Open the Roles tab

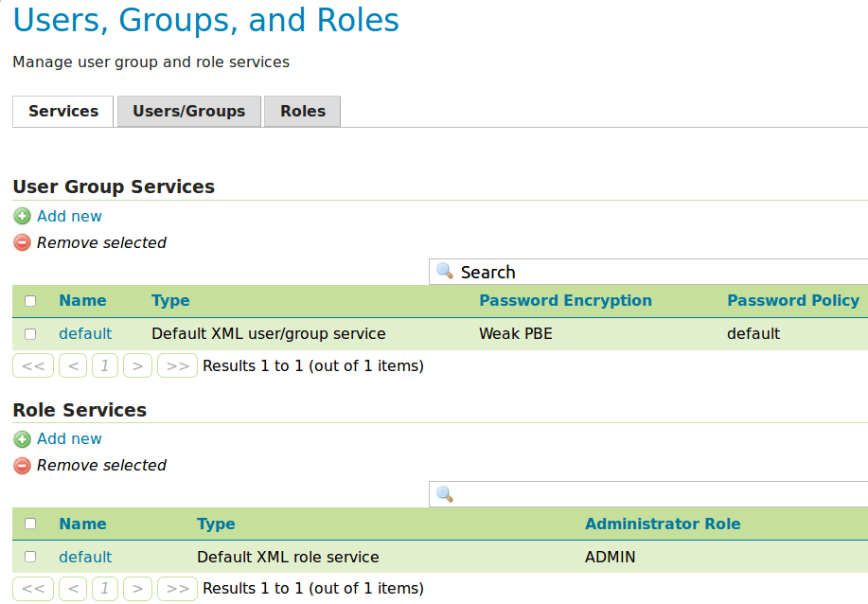(x=302, y=111)
